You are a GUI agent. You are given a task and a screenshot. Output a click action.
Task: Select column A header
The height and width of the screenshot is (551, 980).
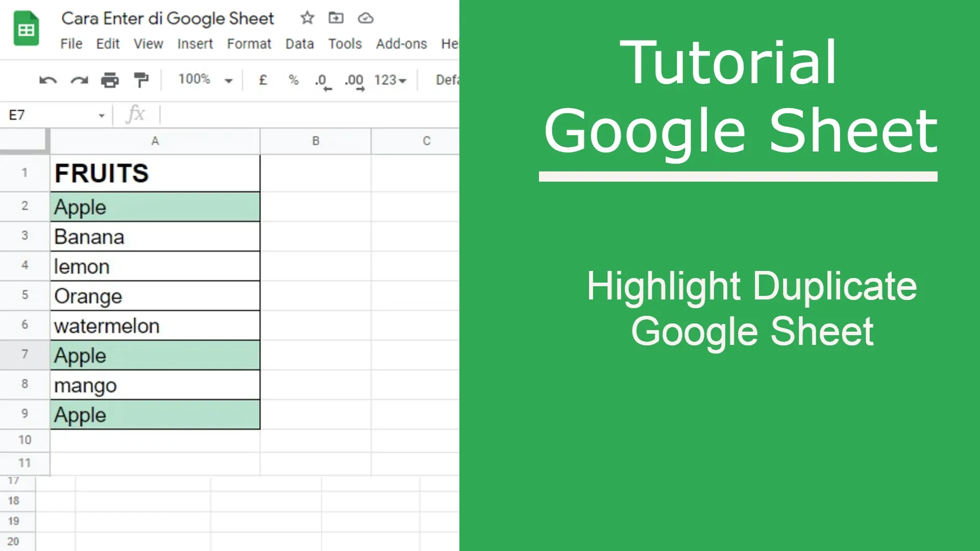click(x=155, y=141)
